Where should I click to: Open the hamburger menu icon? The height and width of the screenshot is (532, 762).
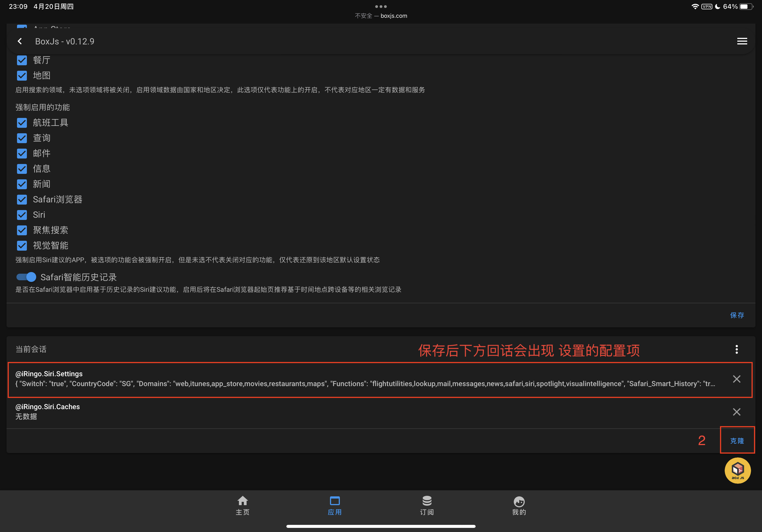pos(742,41)
